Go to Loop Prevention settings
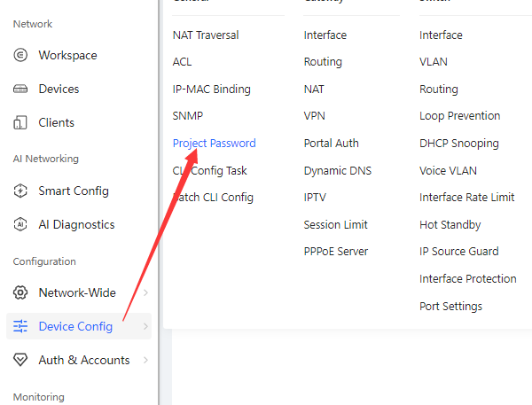The width and height of the screenshot is (532, 405). [459, 116]
